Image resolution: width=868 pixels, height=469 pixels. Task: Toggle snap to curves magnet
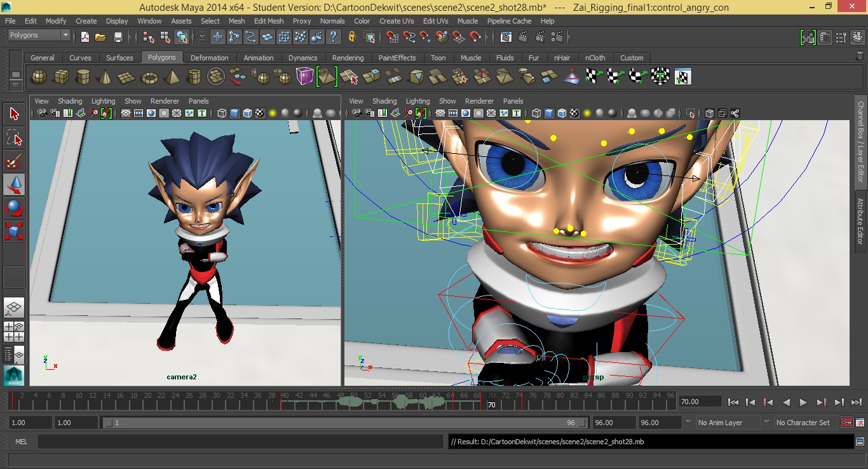click(409, 37)
